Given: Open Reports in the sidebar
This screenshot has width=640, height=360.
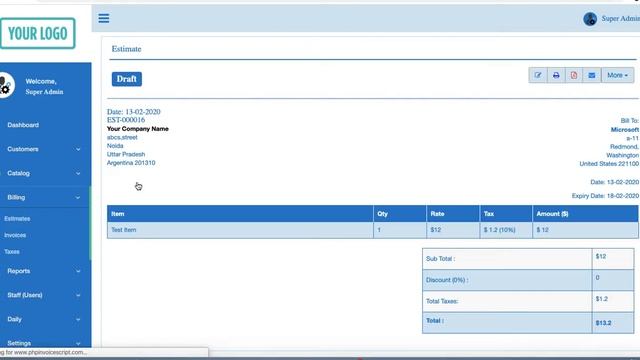Looking at the screenshot, I should pyautogui.click(x=18, y=271).
